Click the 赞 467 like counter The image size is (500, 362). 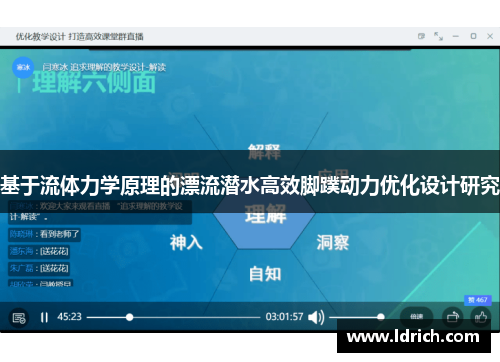(478, 300)
